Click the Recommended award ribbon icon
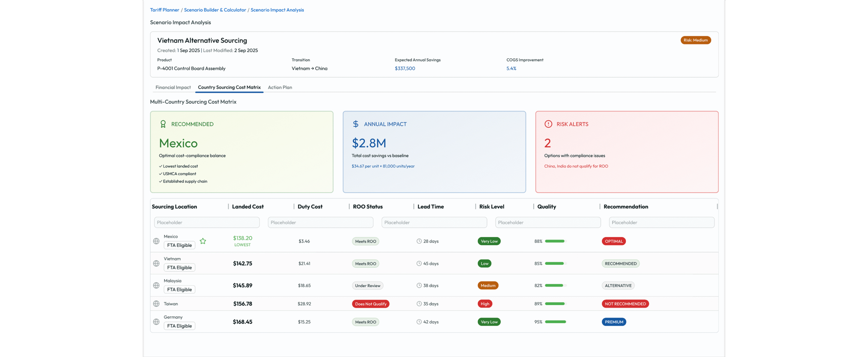 (x=163, y=124)
